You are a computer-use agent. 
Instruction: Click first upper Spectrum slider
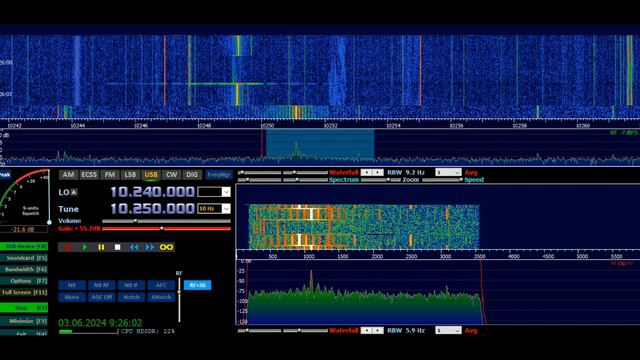(260, 180)
